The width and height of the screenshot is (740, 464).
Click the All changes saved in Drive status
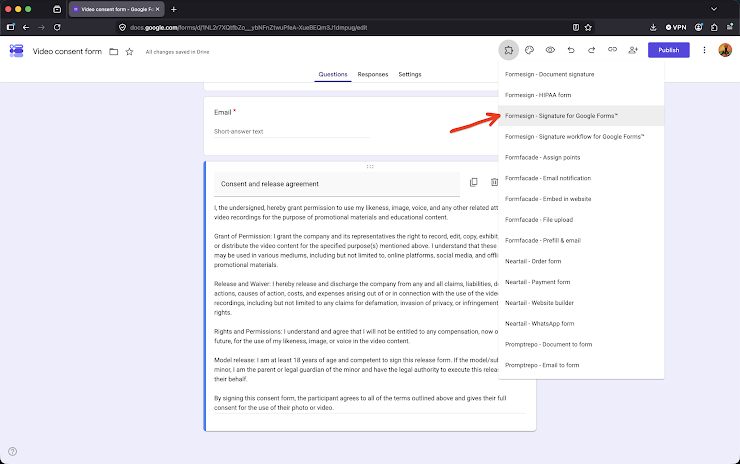click(x=177, y=52)
